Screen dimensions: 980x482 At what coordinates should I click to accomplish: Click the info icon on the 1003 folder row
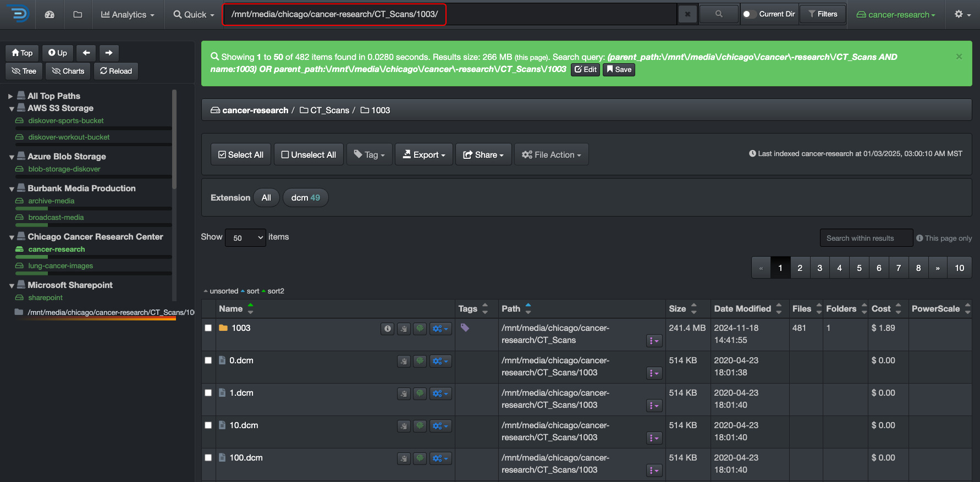pos(388,329)
